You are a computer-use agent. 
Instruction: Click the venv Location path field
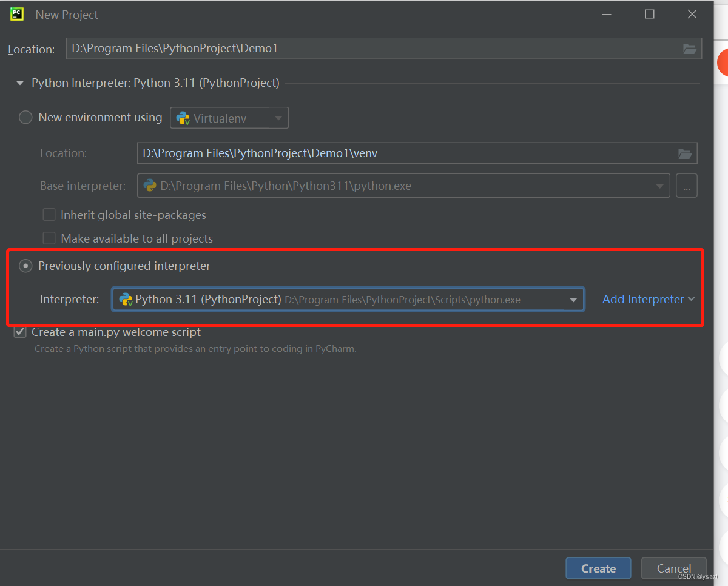click(x=417, y=153)
